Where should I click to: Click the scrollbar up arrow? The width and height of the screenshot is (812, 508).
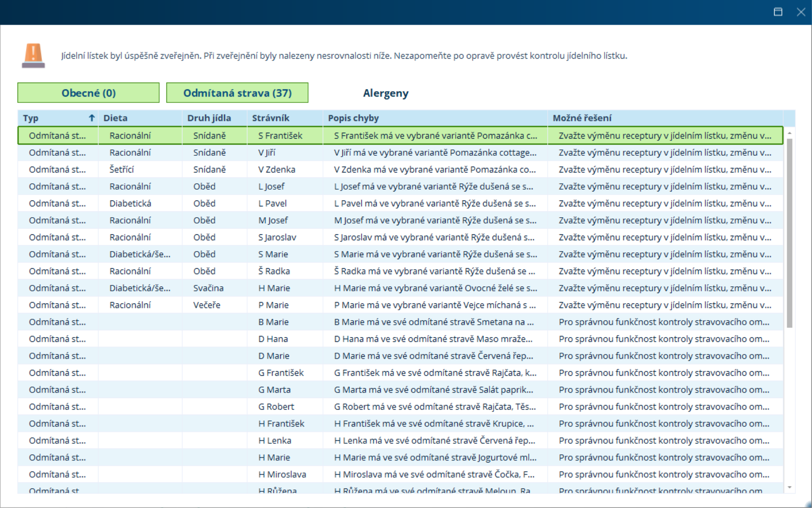click(x=789, y=133)
